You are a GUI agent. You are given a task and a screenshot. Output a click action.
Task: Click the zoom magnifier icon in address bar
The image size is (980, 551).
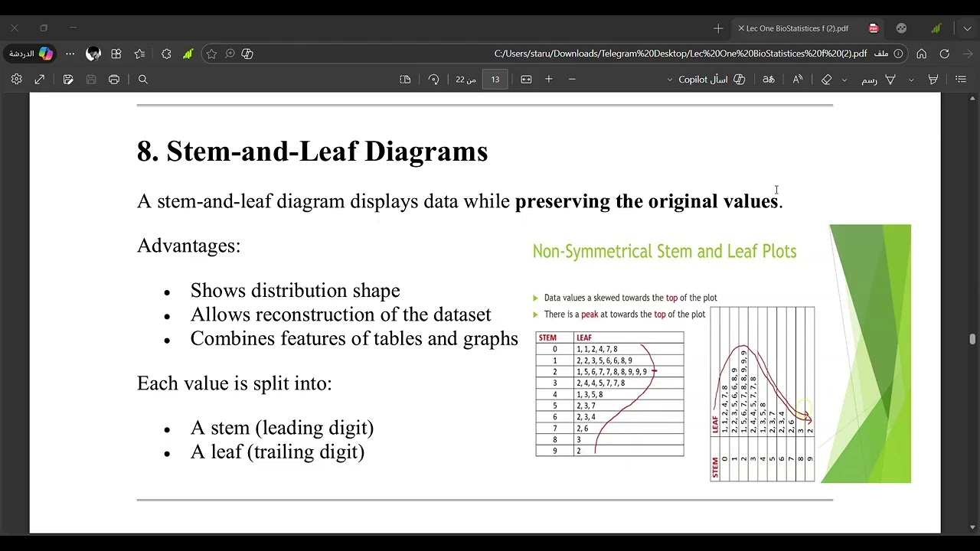point(230,54)
